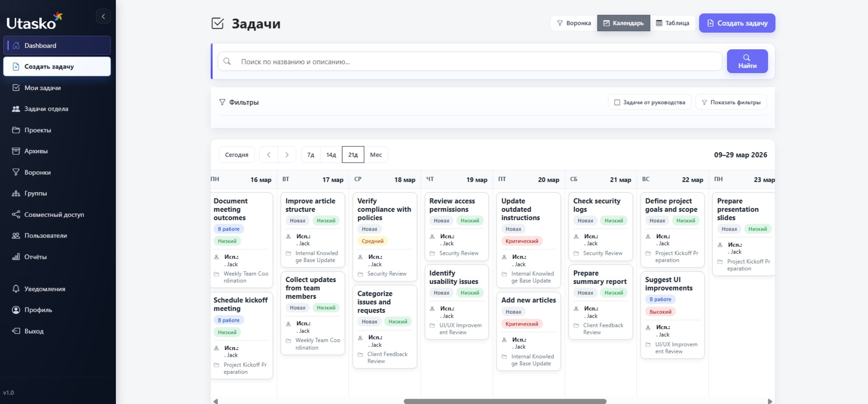Open the Воронка view tab
The image size is (868, 404).
573,23
